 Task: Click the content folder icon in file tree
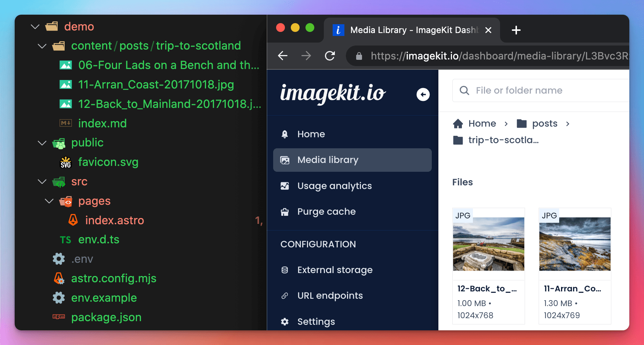59,46
